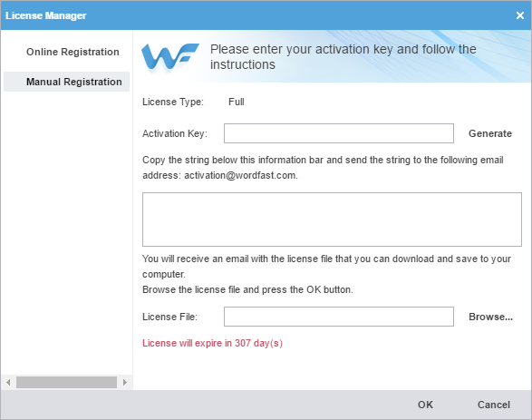Switch to the Online Registration tab
The width and height of the screenshot is (532, 420).
point(73,52)
